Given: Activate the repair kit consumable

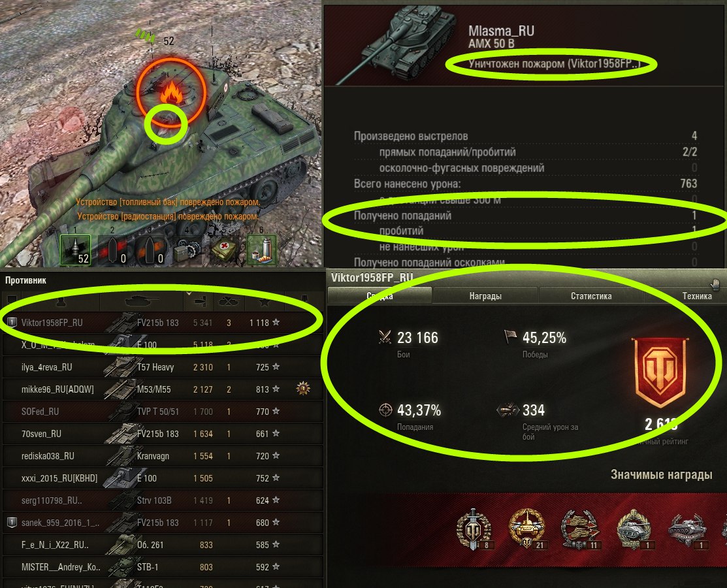Looking at the screenshot, I should click(x=187, y=250).
